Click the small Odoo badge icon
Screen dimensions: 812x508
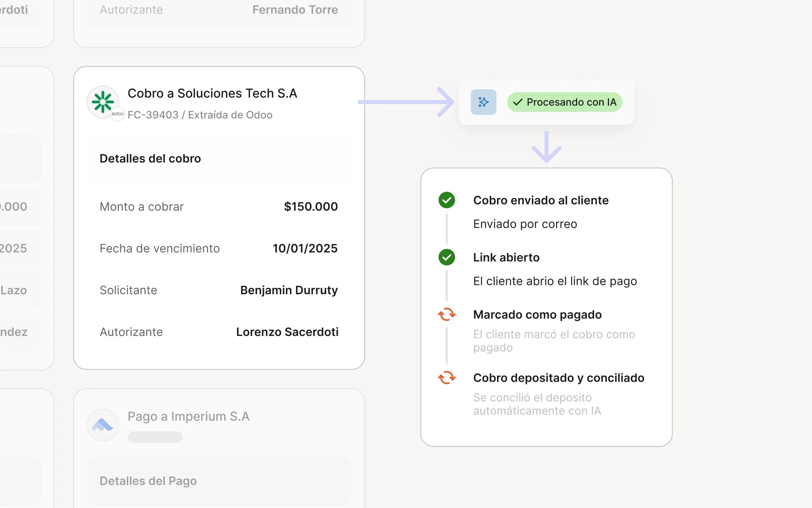[x=118, y=114]
